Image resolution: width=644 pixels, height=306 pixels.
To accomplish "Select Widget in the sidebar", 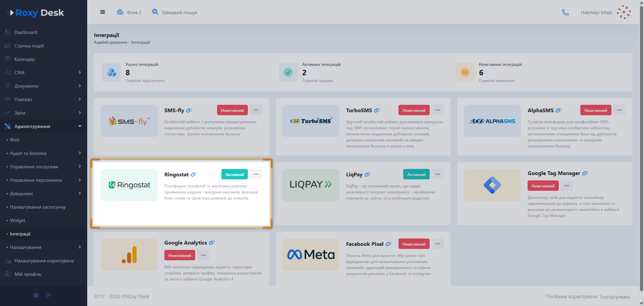I will pyautogui.click(x=44, y=220).
